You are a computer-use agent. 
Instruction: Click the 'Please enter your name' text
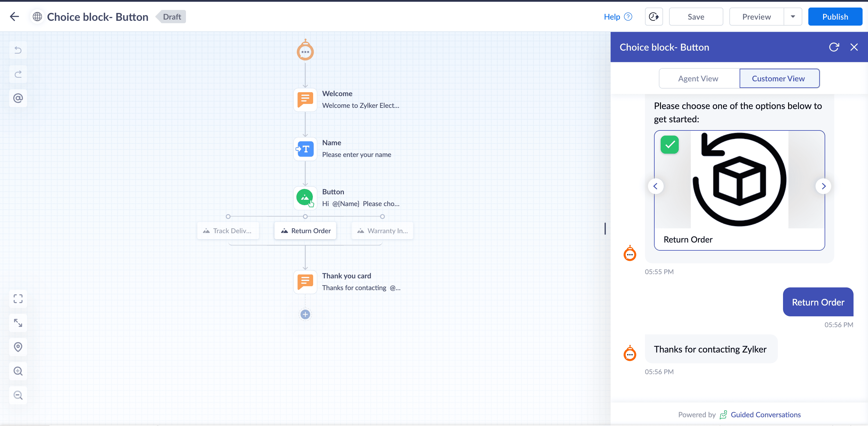pos(357,155)
